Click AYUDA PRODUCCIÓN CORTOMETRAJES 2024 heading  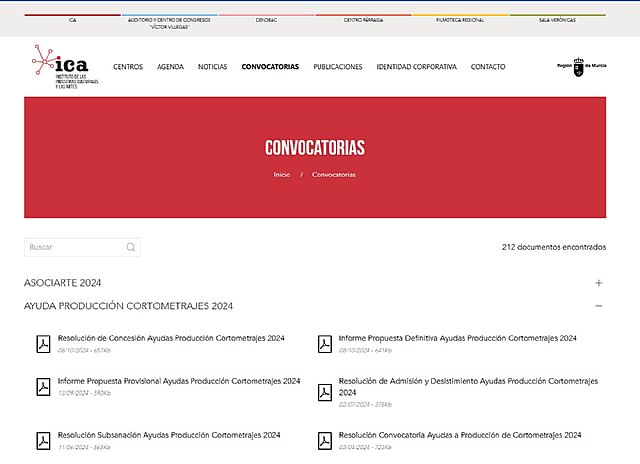129,306
